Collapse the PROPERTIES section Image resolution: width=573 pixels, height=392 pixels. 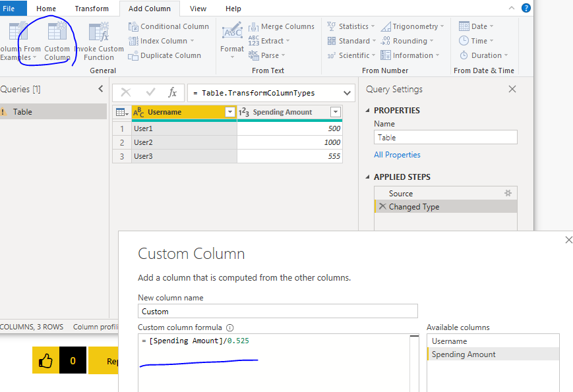coord(368,110)
